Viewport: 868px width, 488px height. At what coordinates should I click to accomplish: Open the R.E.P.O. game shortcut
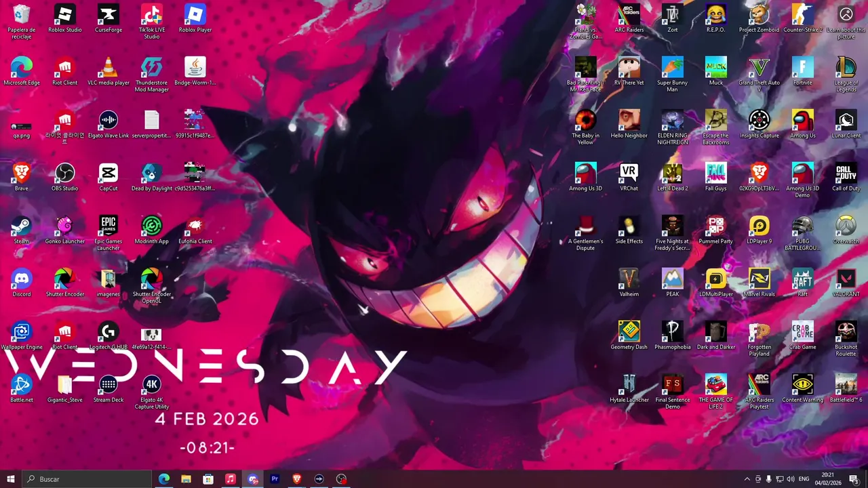pos(716,19)
